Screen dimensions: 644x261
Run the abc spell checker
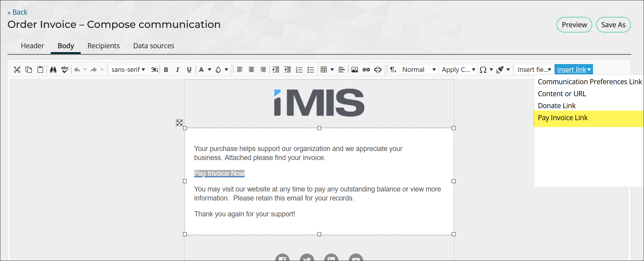click(65, 70)
